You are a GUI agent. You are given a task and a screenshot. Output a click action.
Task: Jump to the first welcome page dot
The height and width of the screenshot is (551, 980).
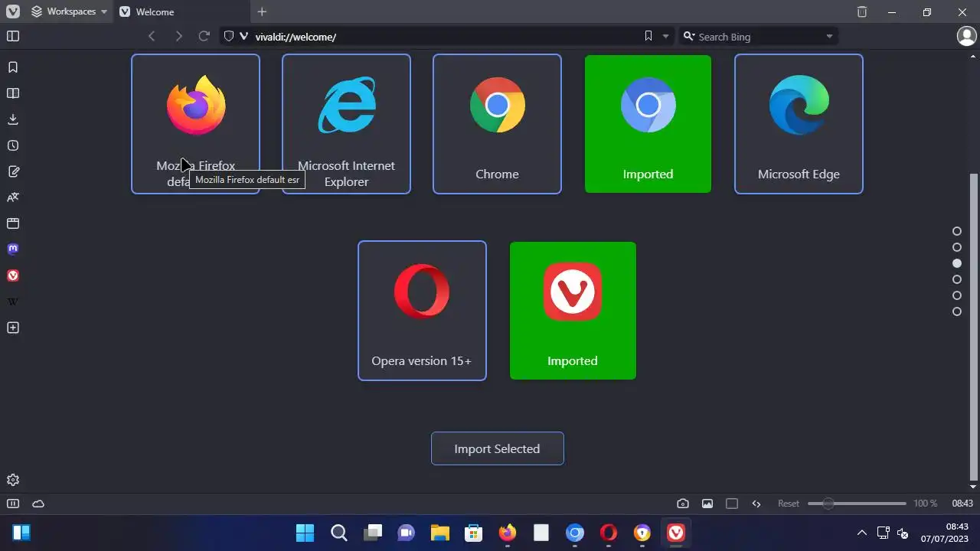957,231
